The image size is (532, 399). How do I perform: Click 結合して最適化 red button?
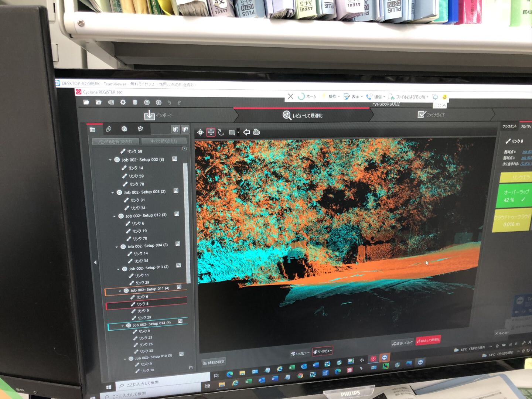428,340
